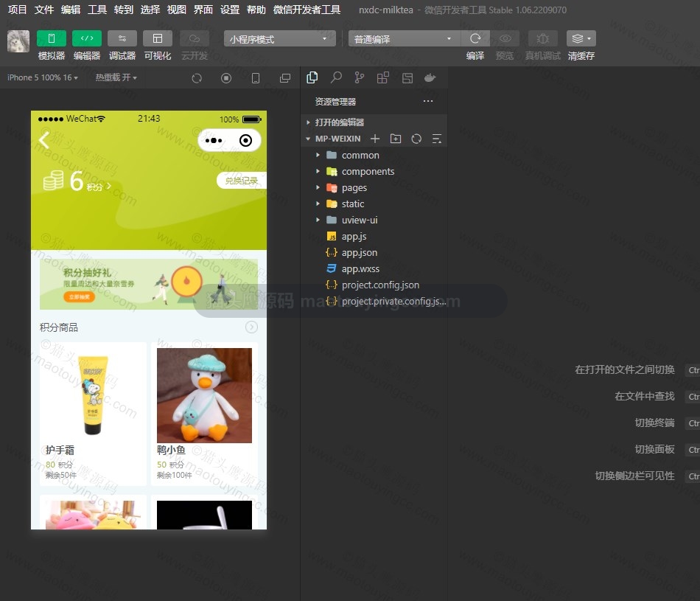Expand the pages folder
Screen dimensions: 700x601
click(374, 187)
